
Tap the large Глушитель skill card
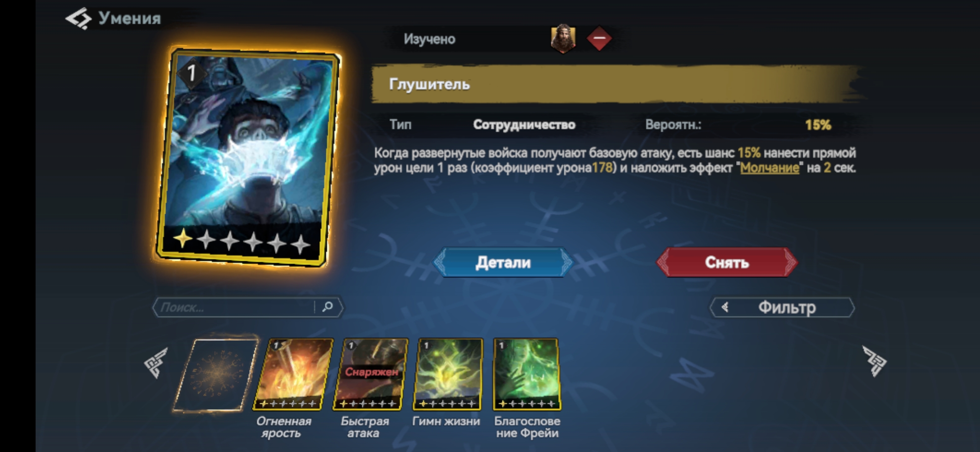coord(248,157)
